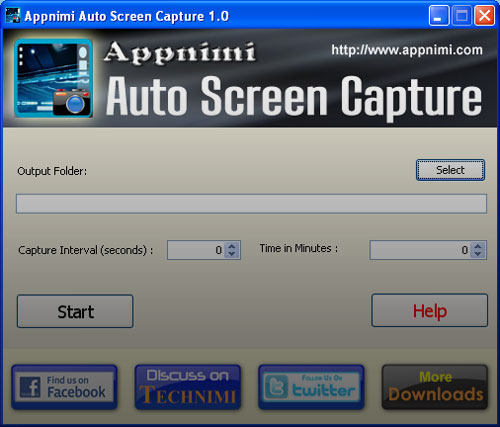Image resolution: width=500 pixels, height=427 pixels.
Task: Visit the http://www.appnimi.com link
Action: [x=407, y=50]
